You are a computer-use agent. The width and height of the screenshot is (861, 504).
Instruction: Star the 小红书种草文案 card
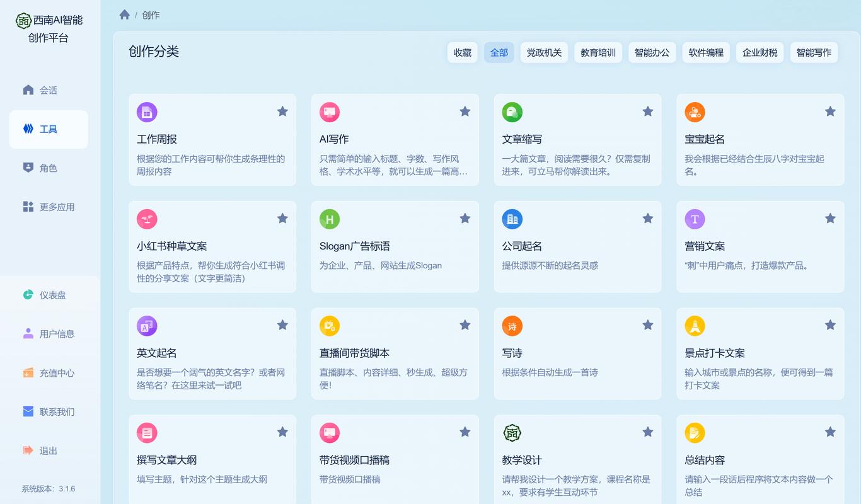(282, 219)
